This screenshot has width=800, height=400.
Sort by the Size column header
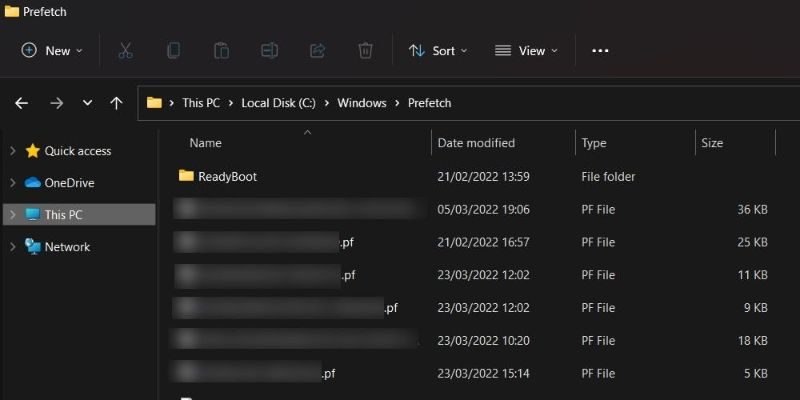coord(712,143)
